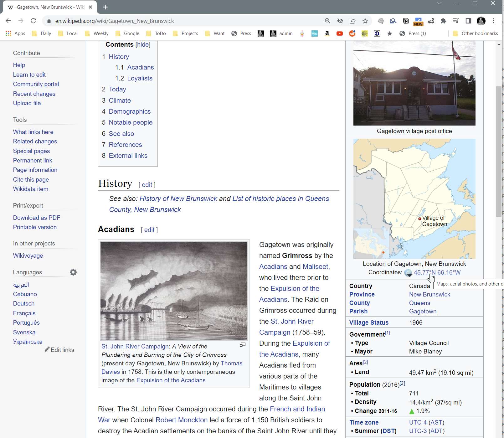Select the Gagetown, New Brunswick tab
The height and width of the screenshot is (438, 504).
click(50, 7)
